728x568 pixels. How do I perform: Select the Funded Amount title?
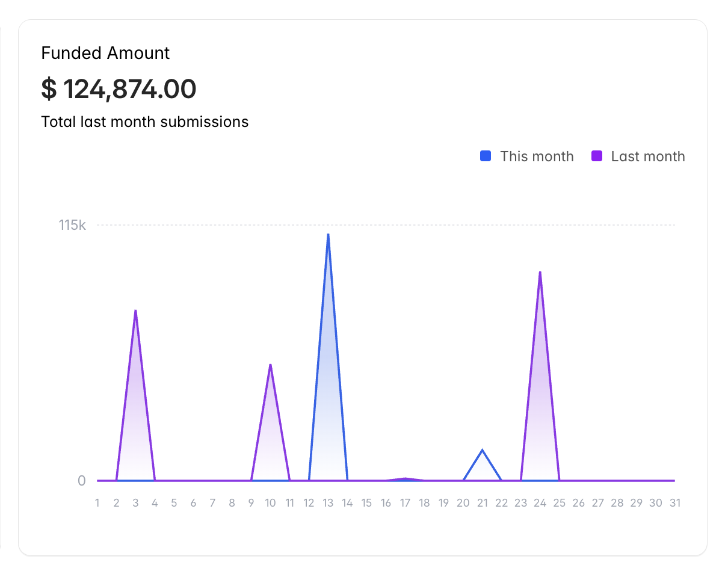105,54
